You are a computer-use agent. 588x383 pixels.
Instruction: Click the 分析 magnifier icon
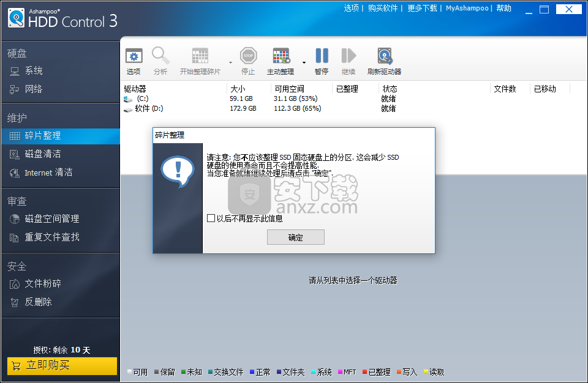(160, 56)
